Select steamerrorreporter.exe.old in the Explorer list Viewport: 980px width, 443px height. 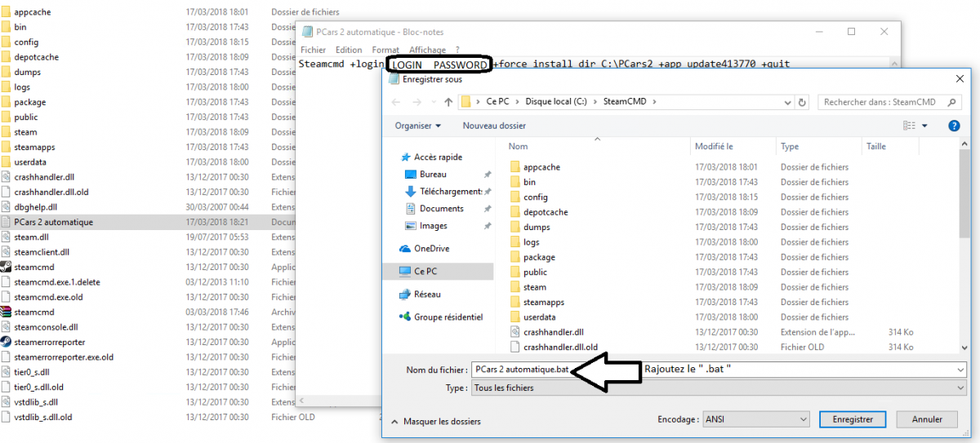57,357
